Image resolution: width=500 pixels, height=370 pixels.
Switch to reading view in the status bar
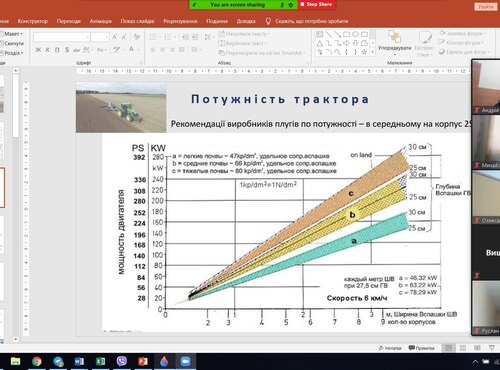[477, 348]
